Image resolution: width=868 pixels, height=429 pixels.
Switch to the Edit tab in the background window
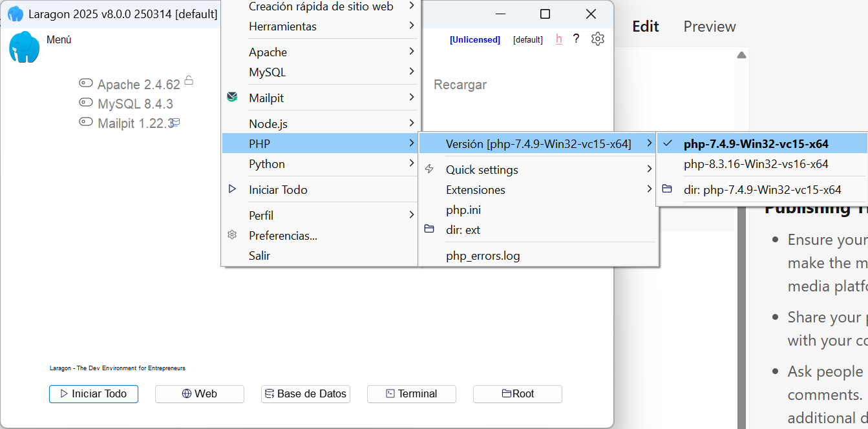point(646,26)
